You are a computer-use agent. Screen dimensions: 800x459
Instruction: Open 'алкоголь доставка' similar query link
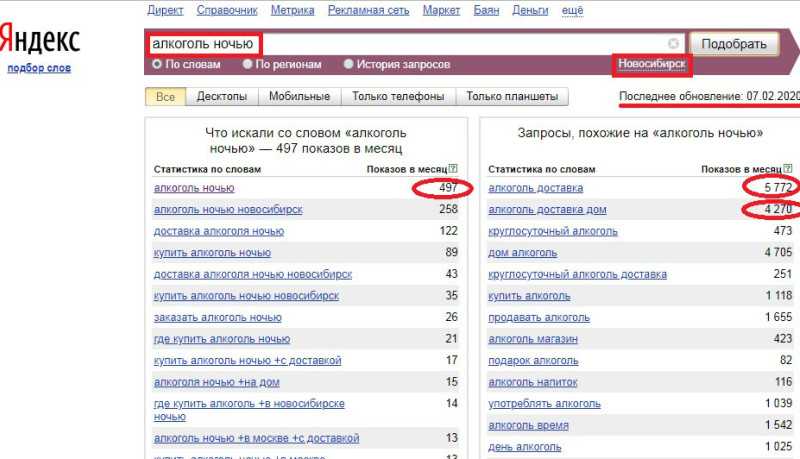pos(536,188)
